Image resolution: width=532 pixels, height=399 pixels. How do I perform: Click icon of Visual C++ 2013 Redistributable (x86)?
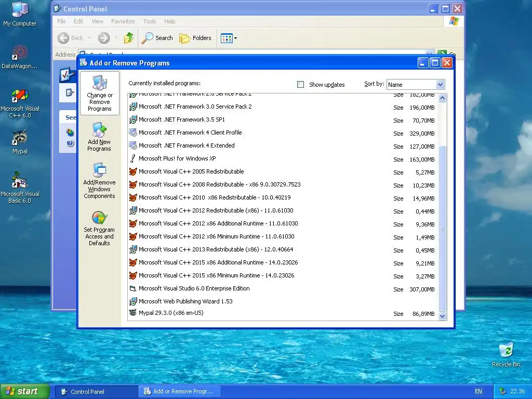pos(133,250)
